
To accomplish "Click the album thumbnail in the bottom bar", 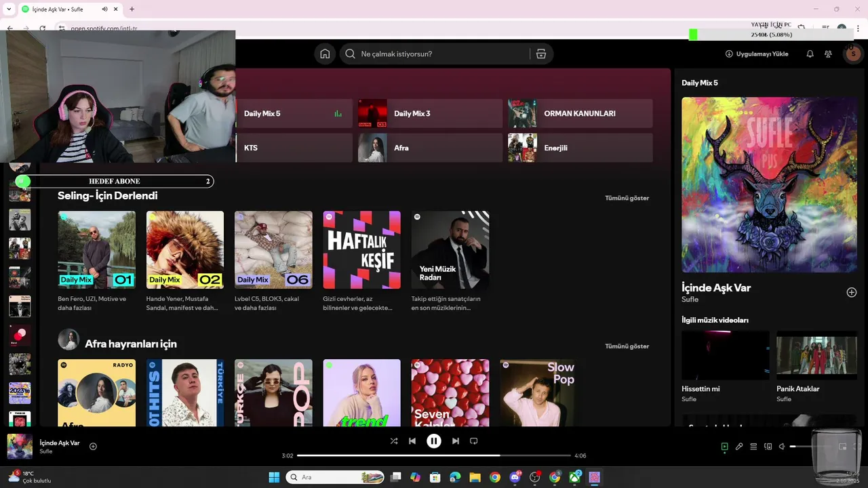I will click(x=20, y=447).
